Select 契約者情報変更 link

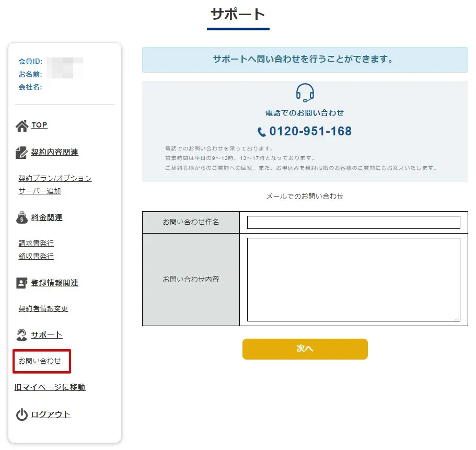coord(43,308)
